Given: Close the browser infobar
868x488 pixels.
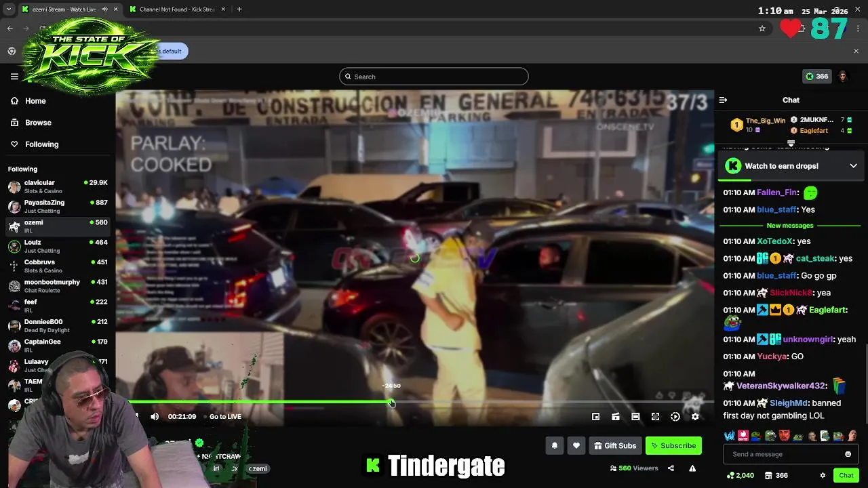Looking at the screenshot, I should pos(856,52).
